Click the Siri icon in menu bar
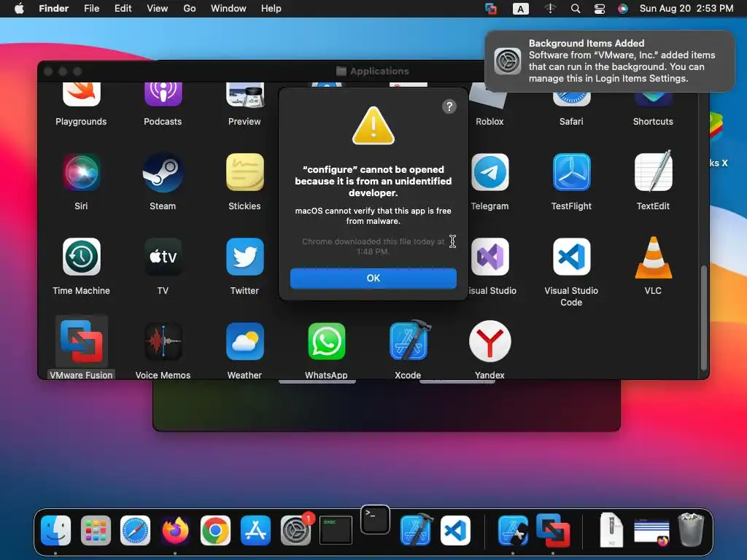This screenshot has width=747, height=560. point(623,9)
